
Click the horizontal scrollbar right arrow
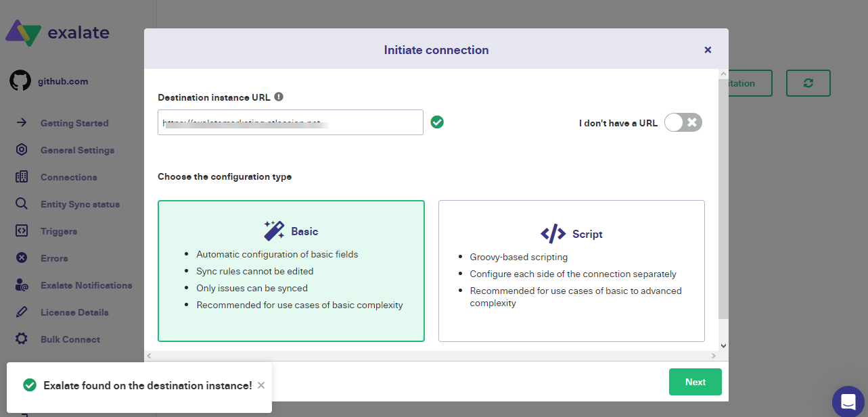pos(713,355)
